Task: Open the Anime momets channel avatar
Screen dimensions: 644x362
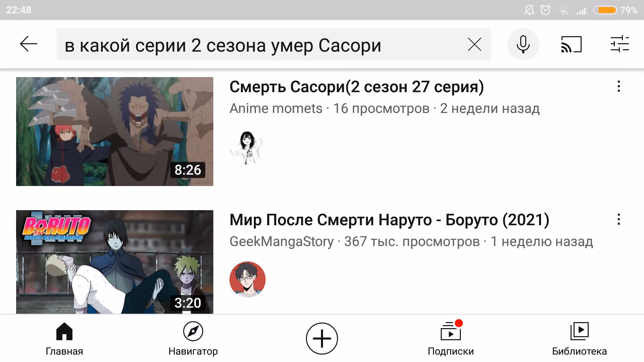Action: (x=248, y=147)
